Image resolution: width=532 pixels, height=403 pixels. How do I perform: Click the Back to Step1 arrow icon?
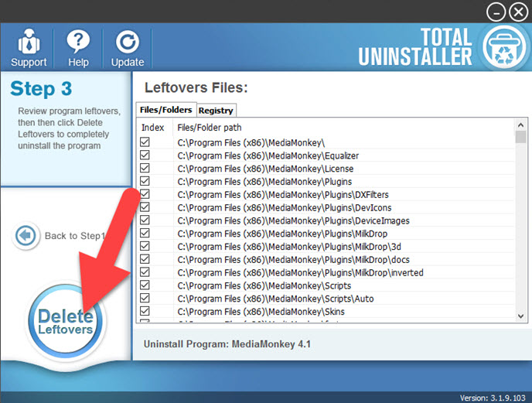point(26,235)
